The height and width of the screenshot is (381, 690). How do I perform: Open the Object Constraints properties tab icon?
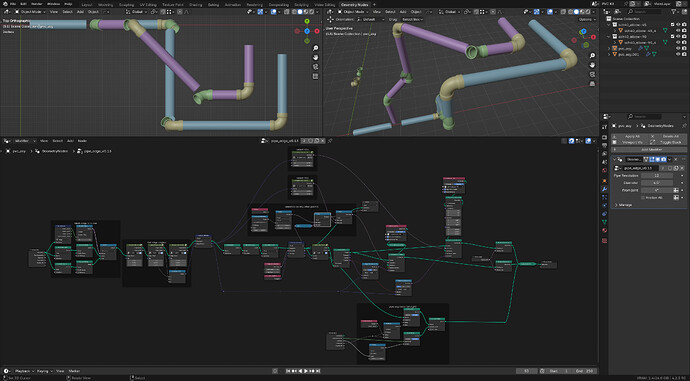pos(605,214)
